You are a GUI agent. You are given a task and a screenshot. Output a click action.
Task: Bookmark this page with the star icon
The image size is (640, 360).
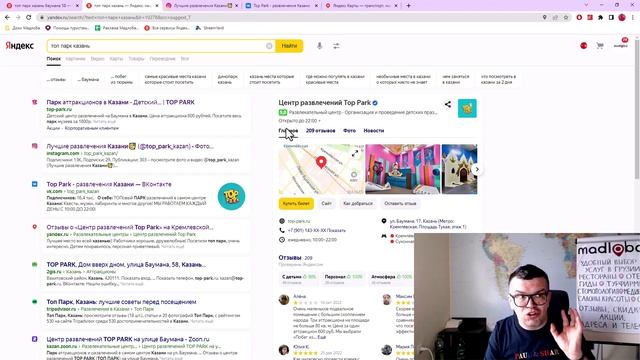566,18
